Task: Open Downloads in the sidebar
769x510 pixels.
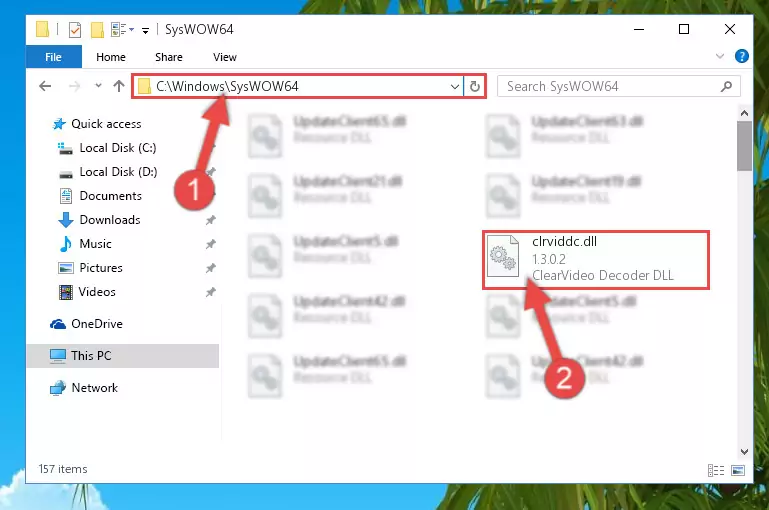Action: 100,220
